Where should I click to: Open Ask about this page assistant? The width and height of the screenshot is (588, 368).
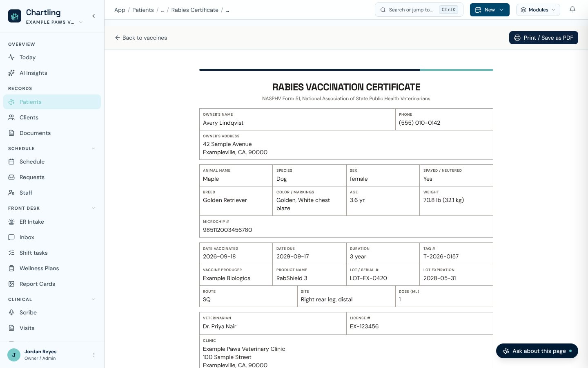pyautogui.click(x=537, y=351)
